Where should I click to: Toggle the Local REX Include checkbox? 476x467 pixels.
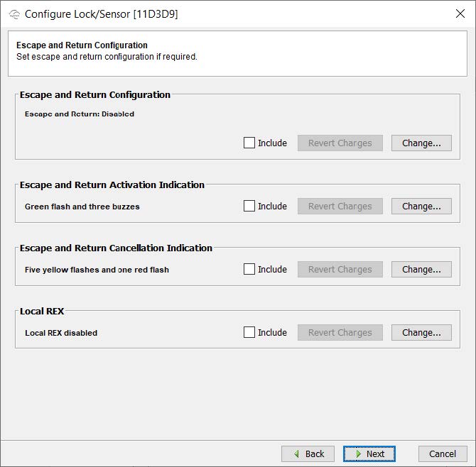[x=249, y=332]
